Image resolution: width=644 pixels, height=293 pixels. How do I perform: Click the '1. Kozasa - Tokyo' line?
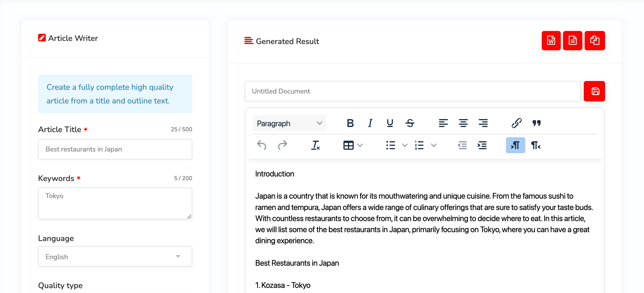pyautogui.click(x=283, y=285)
